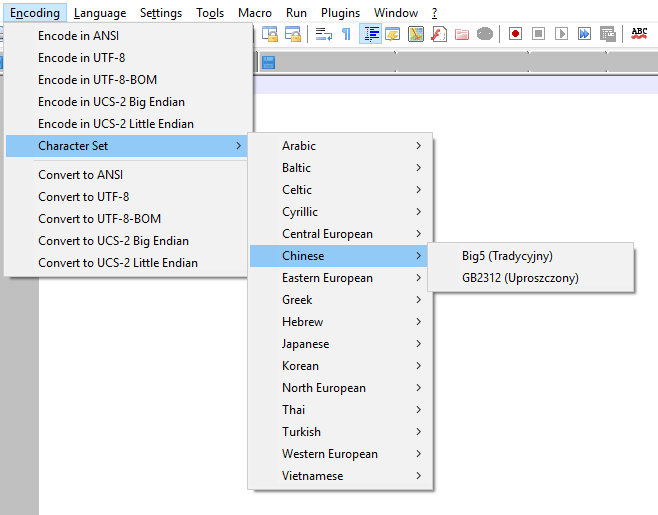This screenshot has width=658, height=515.
Task: Run macro multiple times double-arrow icon
Action: [584, 34]
